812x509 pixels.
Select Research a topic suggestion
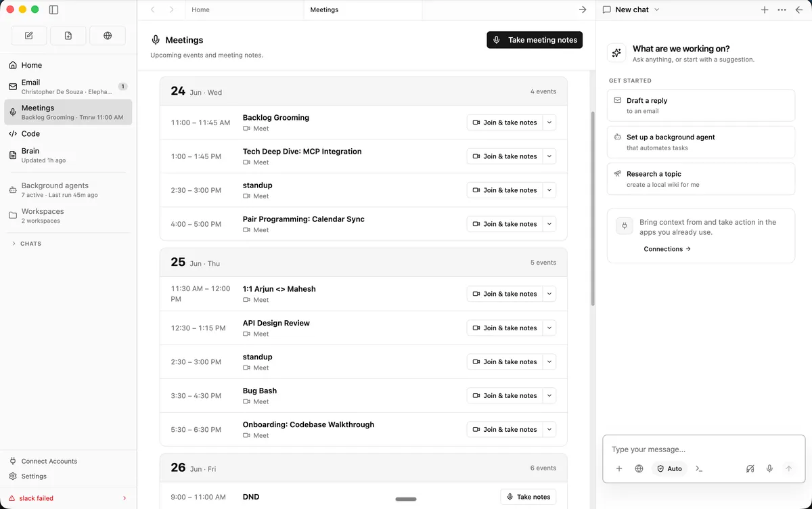(x=701, y=179)
